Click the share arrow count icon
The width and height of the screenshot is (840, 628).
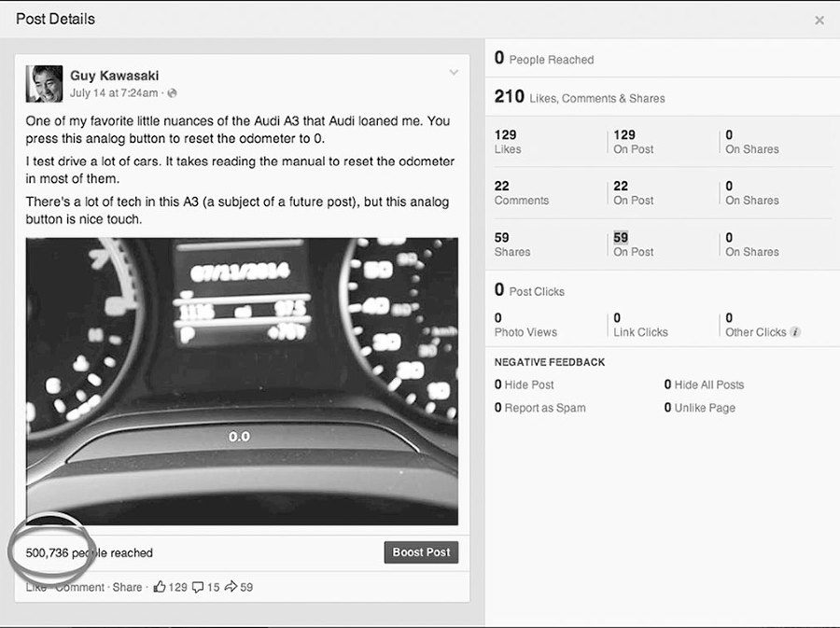pyautogui.click(x=232, y=587)
